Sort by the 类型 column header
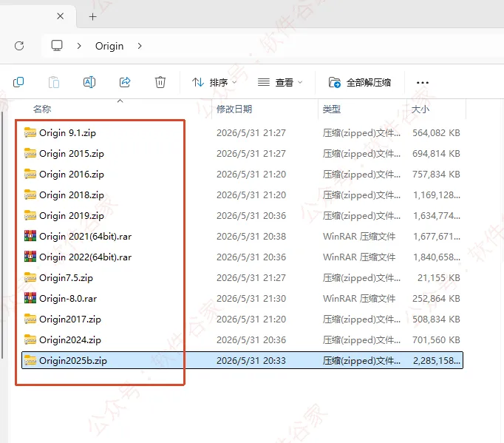 coord(331,109)
